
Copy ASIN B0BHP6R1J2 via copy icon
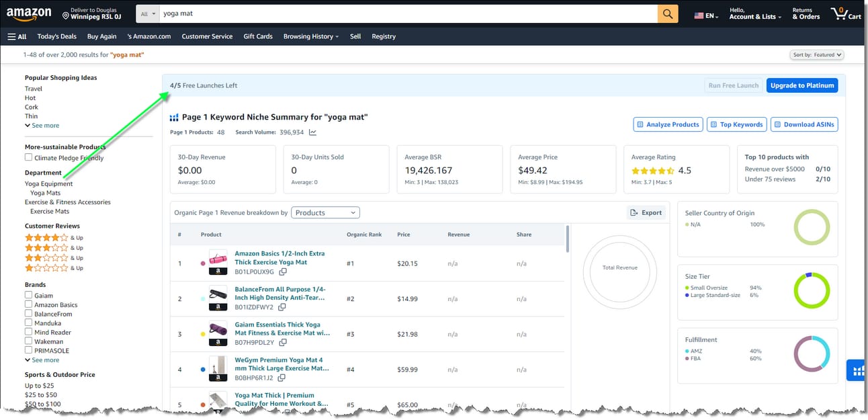(281, 378)
